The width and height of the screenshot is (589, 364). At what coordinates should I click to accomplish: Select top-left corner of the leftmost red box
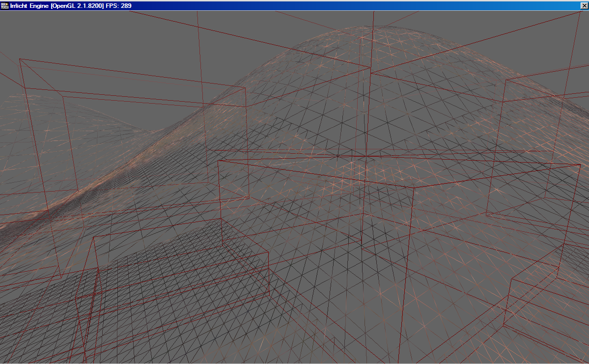[x=20, y=59]
